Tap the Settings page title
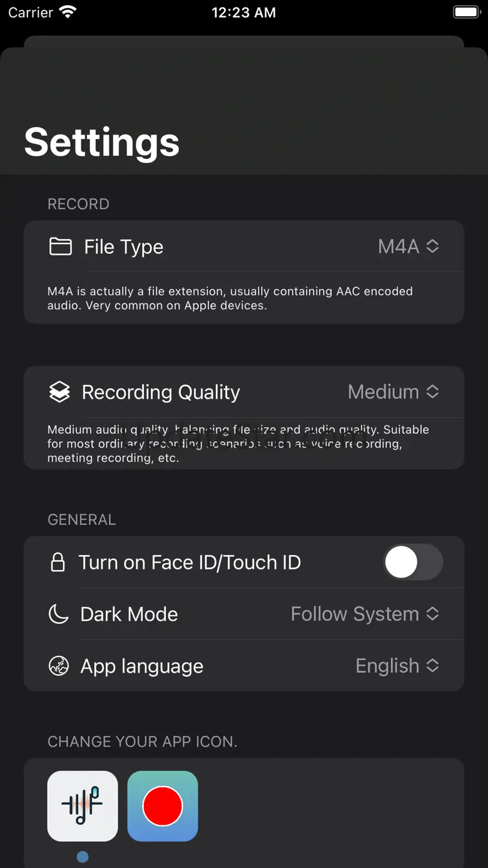Image resolution: width=488 pixels, height=868 pixels. coord(102,142)
